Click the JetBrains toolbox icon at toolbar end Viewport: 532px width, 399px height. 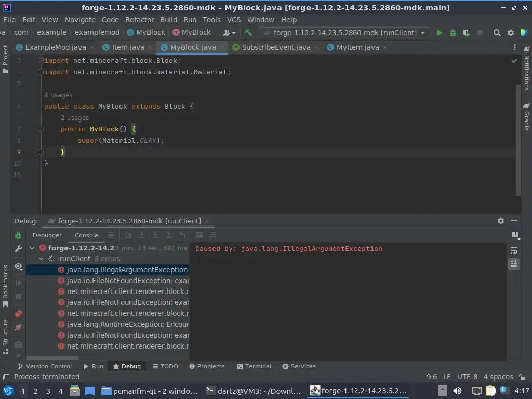pos(524,33)
